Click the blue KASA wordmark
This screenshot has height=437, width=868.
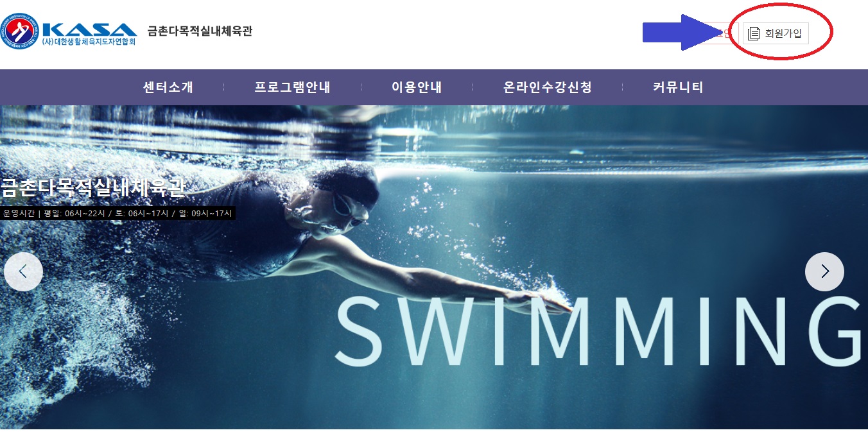(x=90, y=29)
